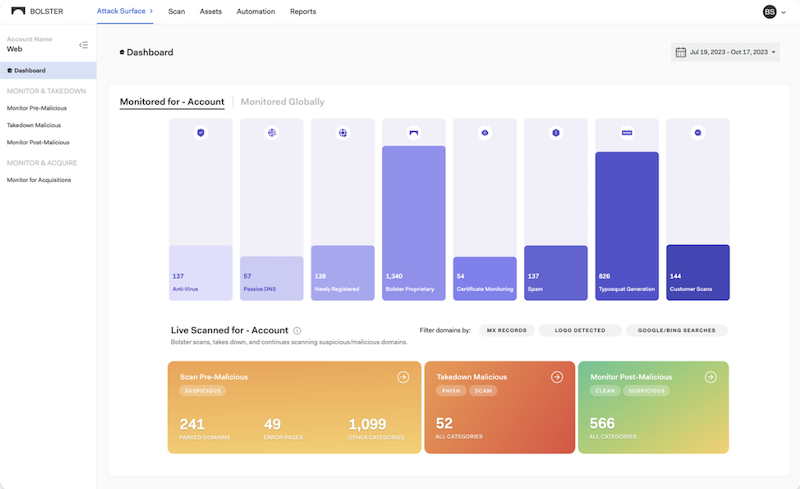This screenshot has height=489, width=800.
Task: Expand the user account menu chevron
Action: pos(783,12)
